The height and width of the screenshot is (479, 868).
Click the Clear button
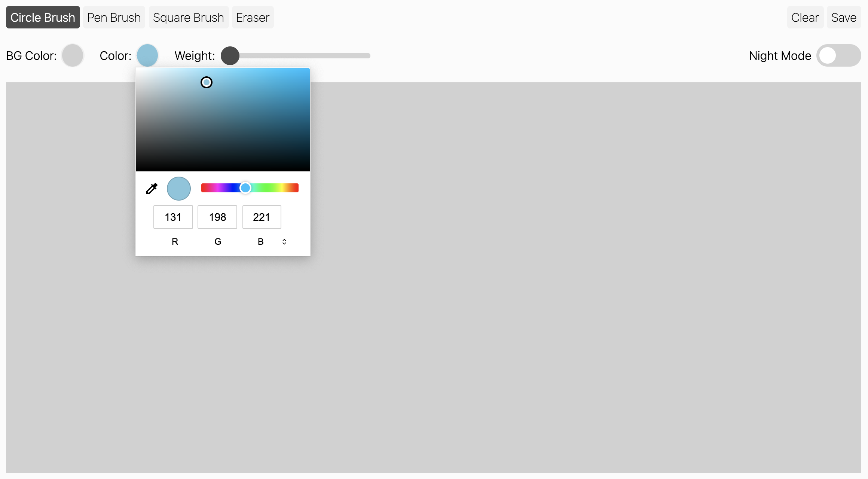pos(805,17)
